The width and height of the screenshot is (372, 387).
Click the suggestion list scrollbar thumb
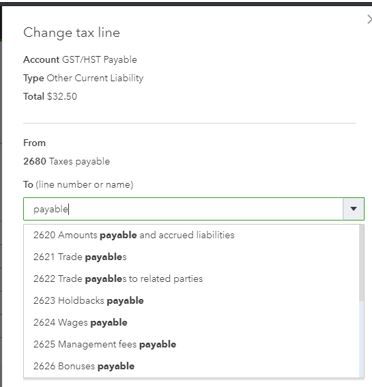(x=361, y=263)
